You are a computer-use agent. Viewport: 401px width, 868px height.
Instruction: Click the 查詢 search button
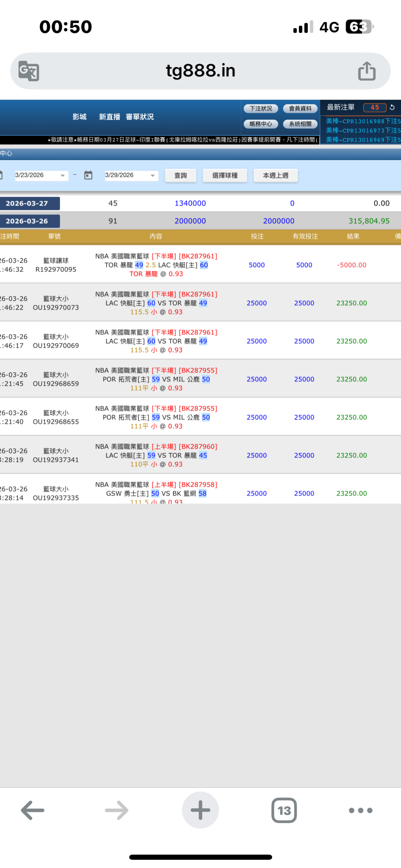pos(180,175)
